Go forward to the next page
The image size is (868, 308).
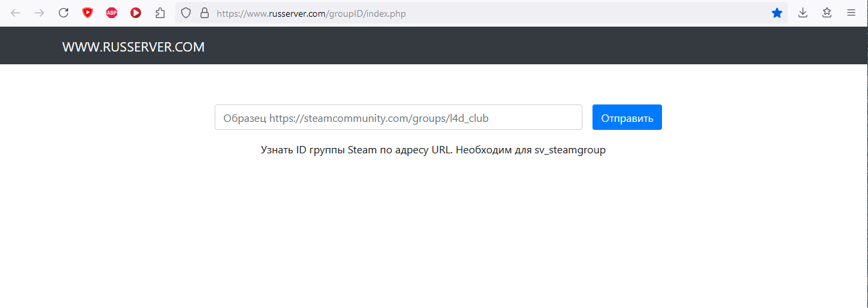tap(39, 13)
